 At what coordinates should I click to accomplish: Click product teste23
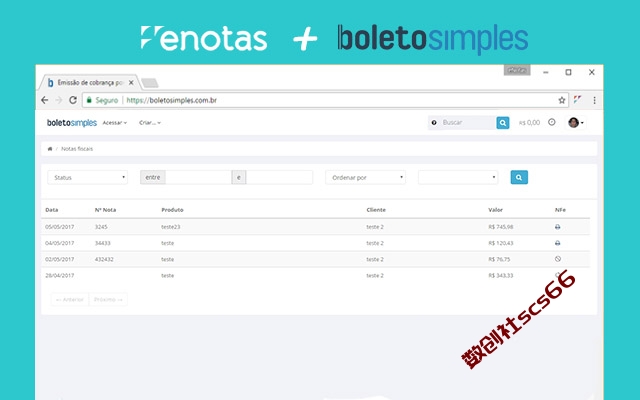[x=171, y=227]
